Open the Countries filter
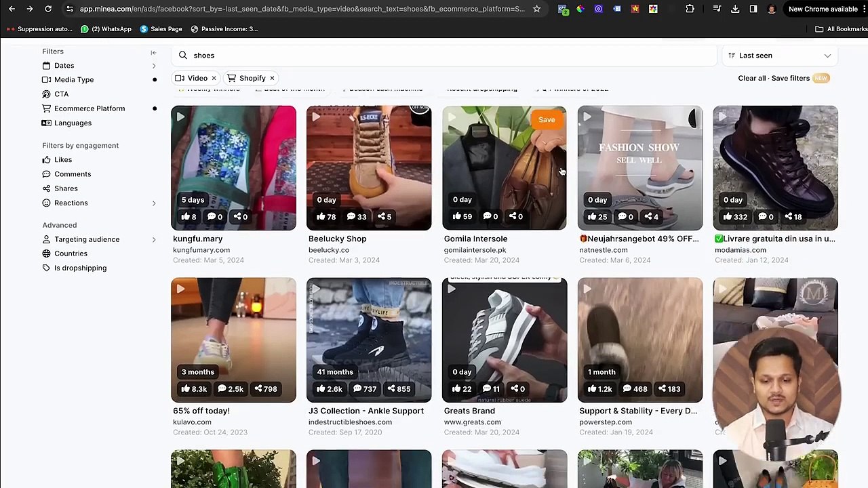The height and width of the screenshot is (488, 868). [71, 253]
